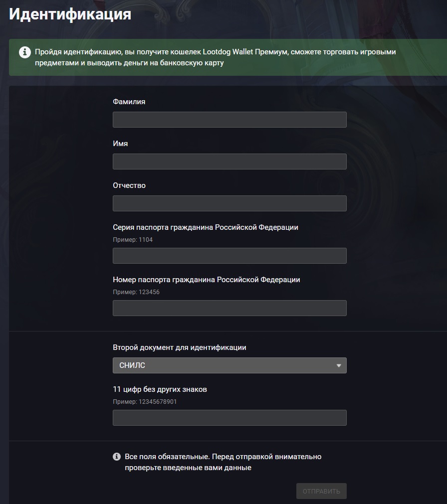447x504 pixels.
Task: Select the Имя text field
Action: point(229,162)
